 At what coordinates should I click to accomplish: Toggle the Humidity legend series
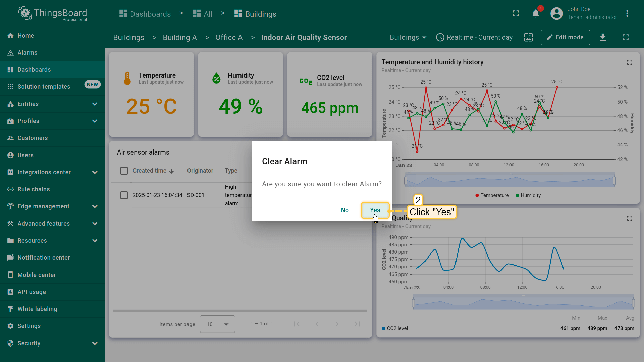[528, 195]
